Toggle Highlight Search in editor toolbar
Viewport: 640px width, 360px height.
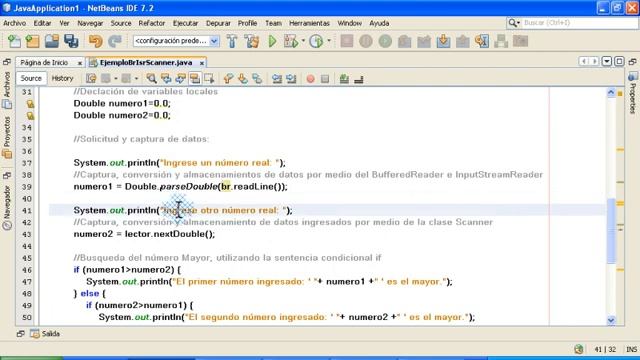click(195, 78)
